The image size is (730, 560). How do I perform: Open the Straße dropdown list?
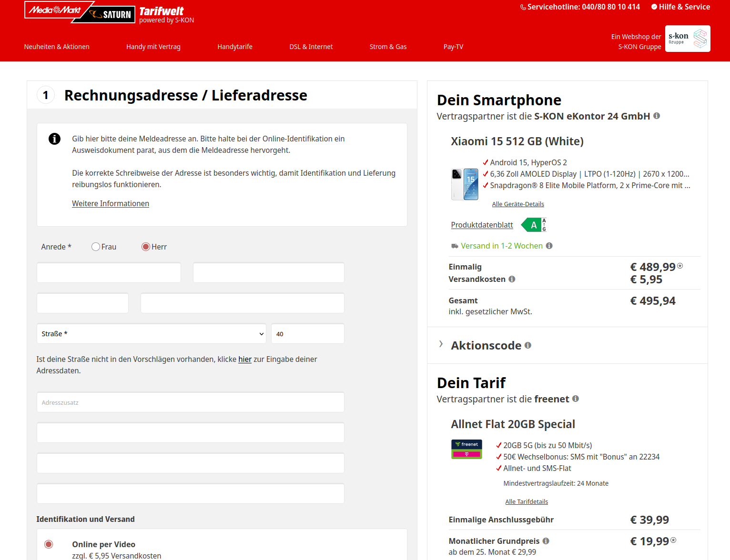(x=152, y=334)
